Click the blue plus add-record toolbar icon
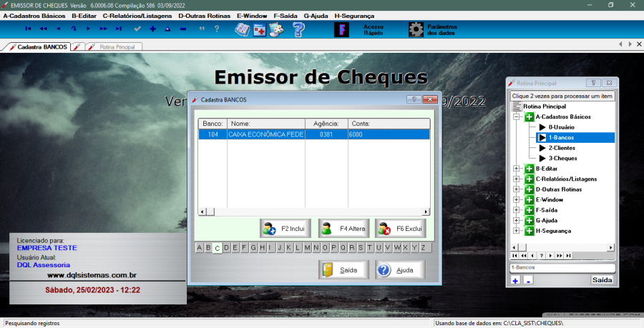The width and height of the screenshot is (644, 328). coord(152,29)
